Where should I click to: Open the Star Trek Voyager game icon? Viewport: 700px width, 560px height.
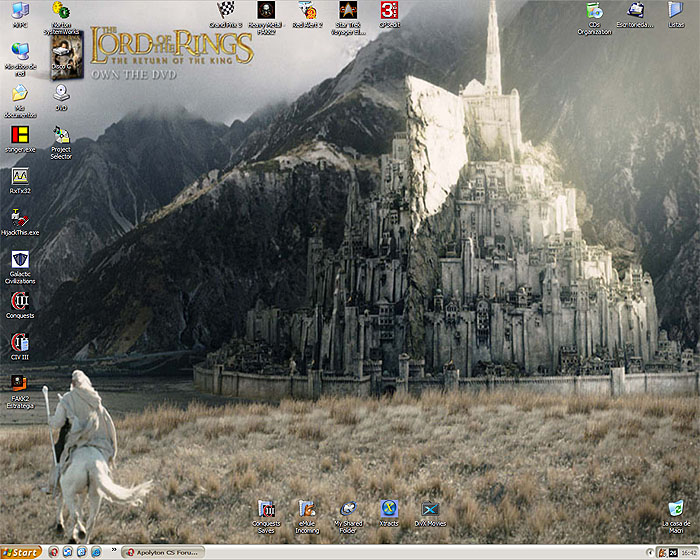(348, 10)
